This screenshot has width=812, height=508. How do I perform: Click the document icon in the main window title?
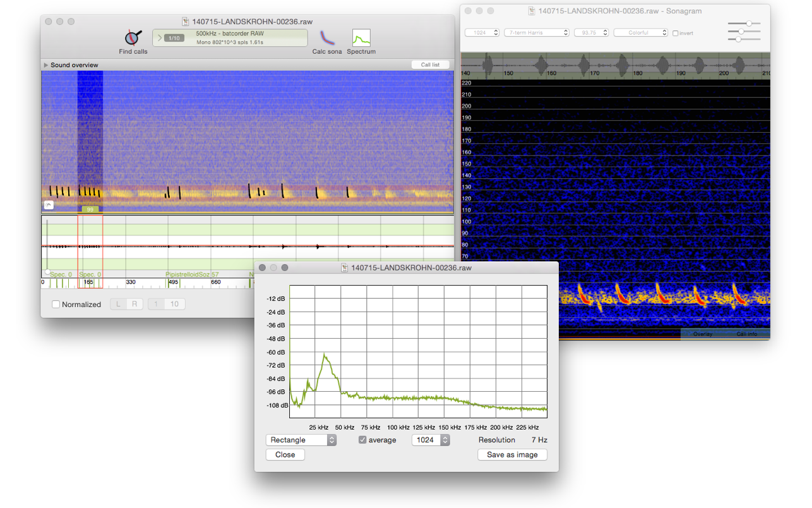point(186,21)
